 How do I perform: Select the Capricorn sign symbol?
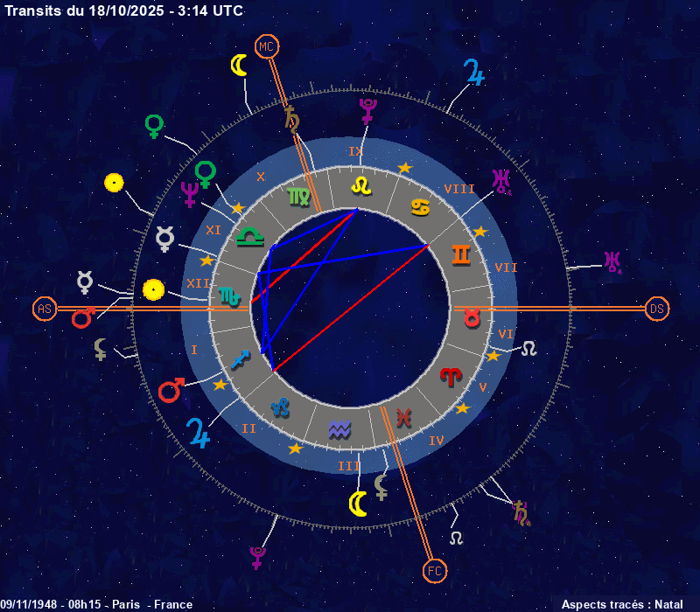pos(280,407)
